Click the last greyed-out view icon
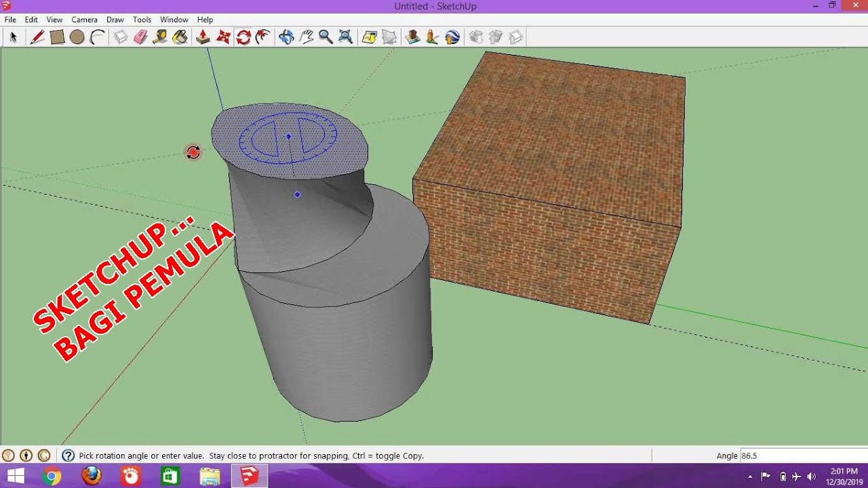The width and height of the screenshot is (868, 488). pos(516,37)
